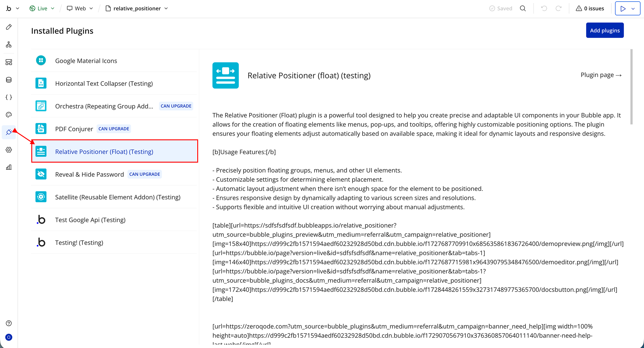Open the Logs chart icon
Viewport: 644px width, 348px height.
point(9,167)
